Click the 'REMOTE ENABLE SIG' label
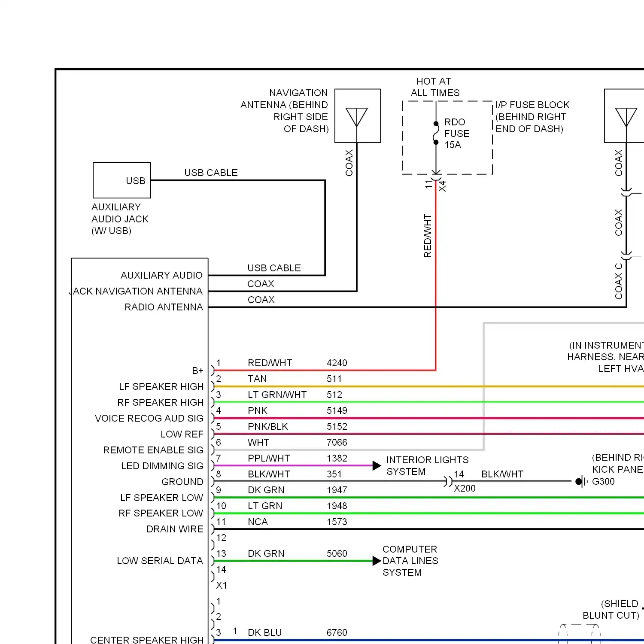644x644 pixels. [x=153, y=450]
